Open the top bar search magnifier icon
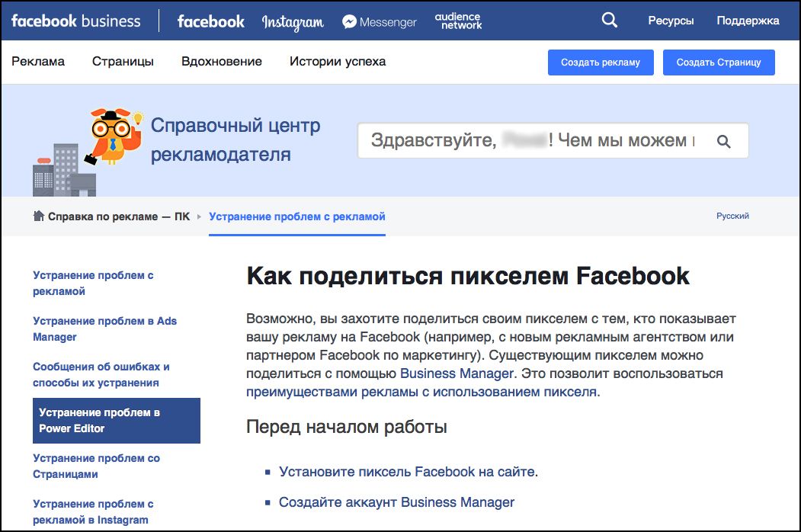Image resolution: width=801 pixels, height=532 pixels. [x=609, y=20]
